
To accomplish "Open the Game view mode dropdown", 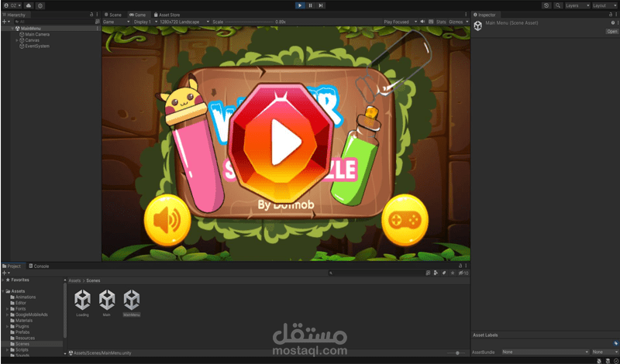I will pyautogui.click(x=116, y=22).
